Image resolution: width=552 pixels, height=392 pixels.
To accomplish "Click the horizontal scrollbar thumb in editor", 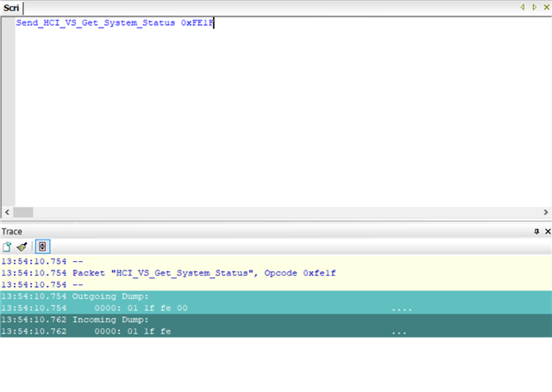I will click(23, 212).
